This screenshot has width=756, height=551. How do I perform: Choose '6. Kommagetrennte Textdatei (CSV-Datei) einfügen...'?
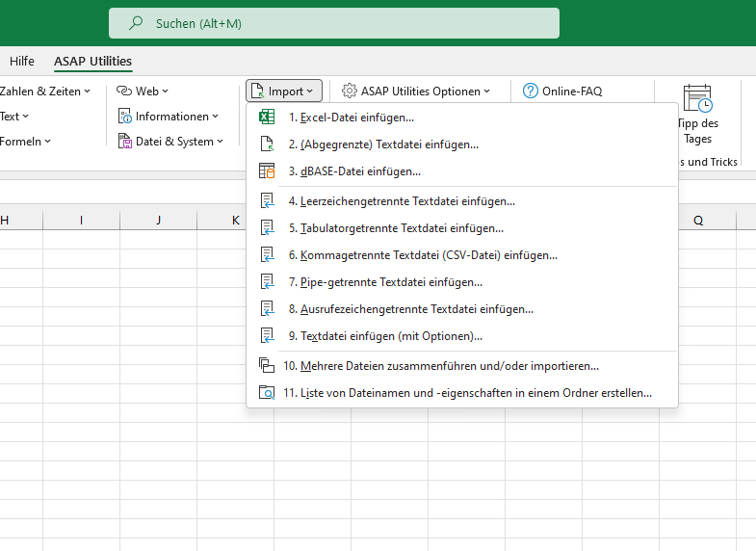pyautogui.click(x=462, y=255)
